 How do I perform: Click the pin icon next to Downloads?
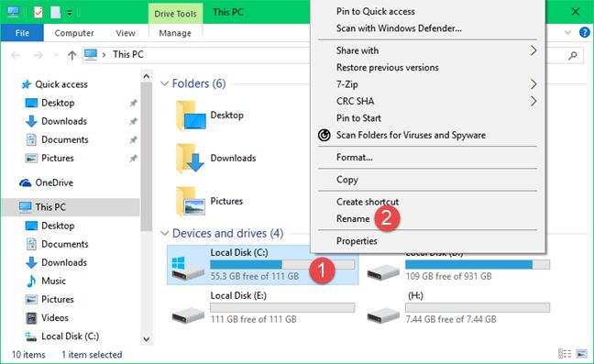pyautogui.click(x=133, y=122)
